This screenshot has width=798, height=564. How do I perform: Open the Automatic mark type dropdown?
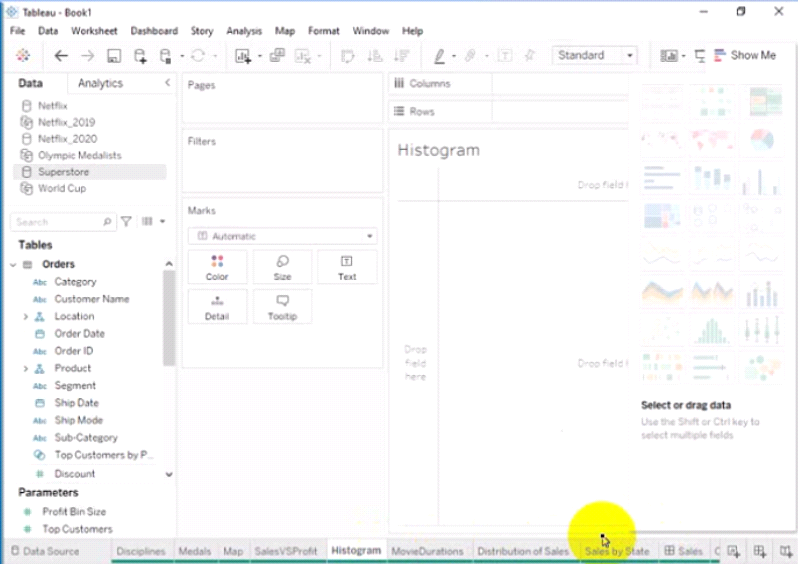point(282,236)
